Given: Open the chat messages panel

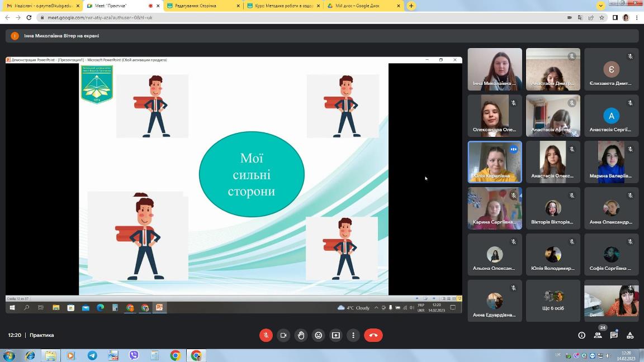Looking at the screenshot, I should click(x=614, y=335).
